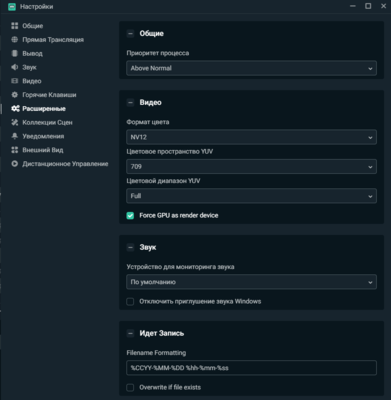Click the bell icon for Уведомления
This screenshot has height=400, width=391.
pos(15,136)
